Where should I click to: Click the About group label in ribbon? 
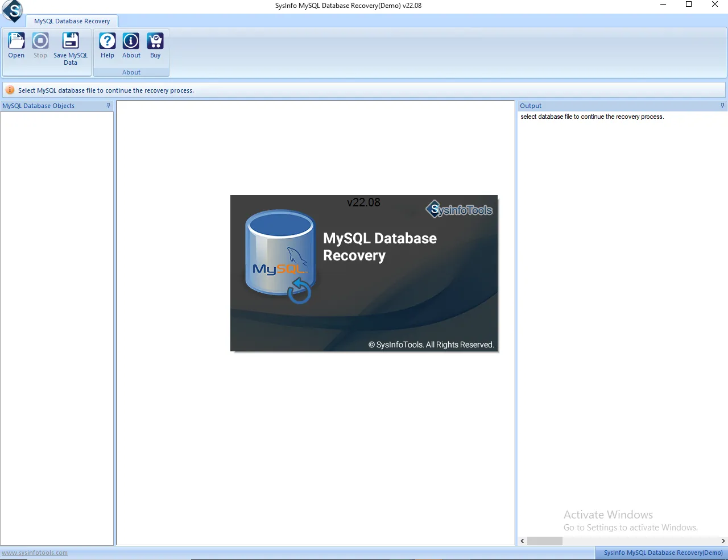point(131,72)
